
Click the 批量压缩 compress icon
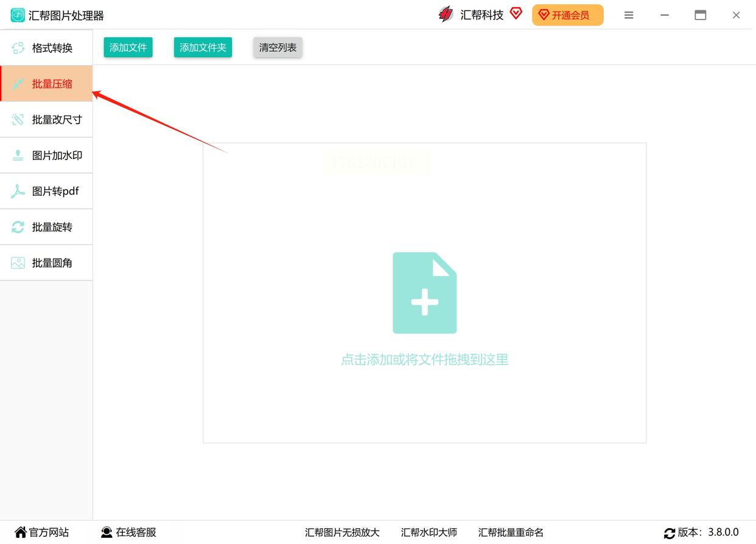click(18, 84)
